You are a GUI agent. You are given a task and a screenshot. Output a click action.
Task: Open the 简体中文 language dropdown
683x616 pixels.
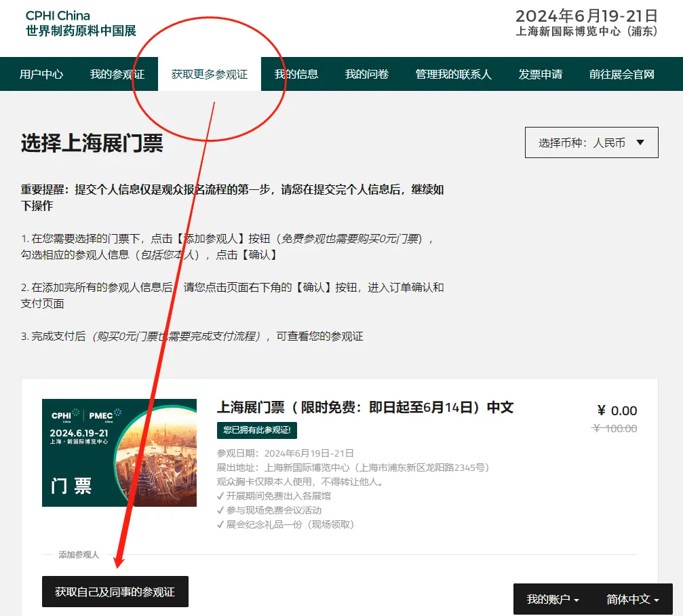(633, 600)
